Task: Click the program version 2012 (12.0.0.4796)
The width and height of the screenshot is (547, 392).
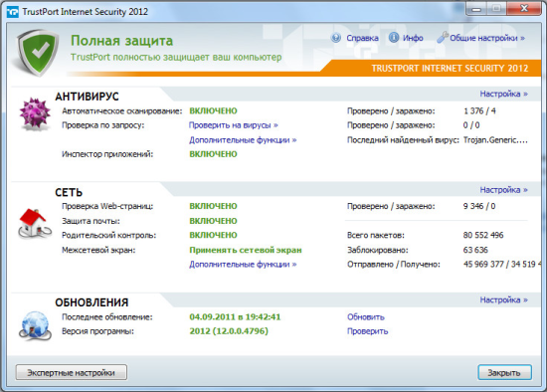Action: coord(229,331)
